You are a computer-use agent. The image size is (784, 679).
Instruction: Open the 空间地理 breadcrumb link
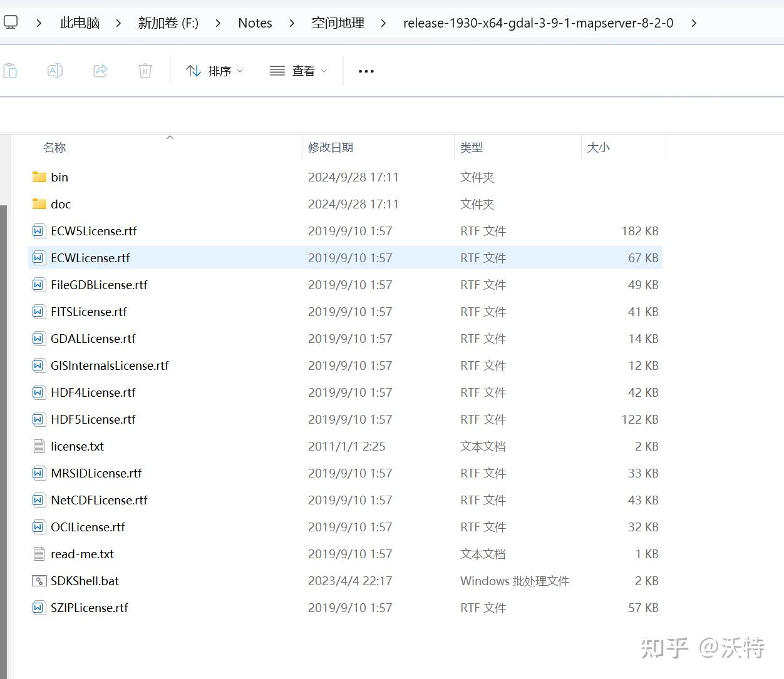tap(338, 23)
